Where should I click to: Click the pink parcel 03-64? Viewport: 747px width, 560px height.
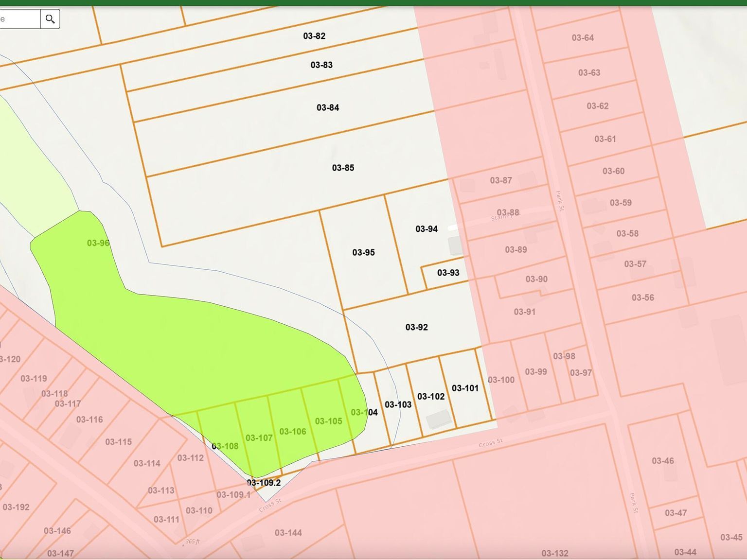(583, 37)
